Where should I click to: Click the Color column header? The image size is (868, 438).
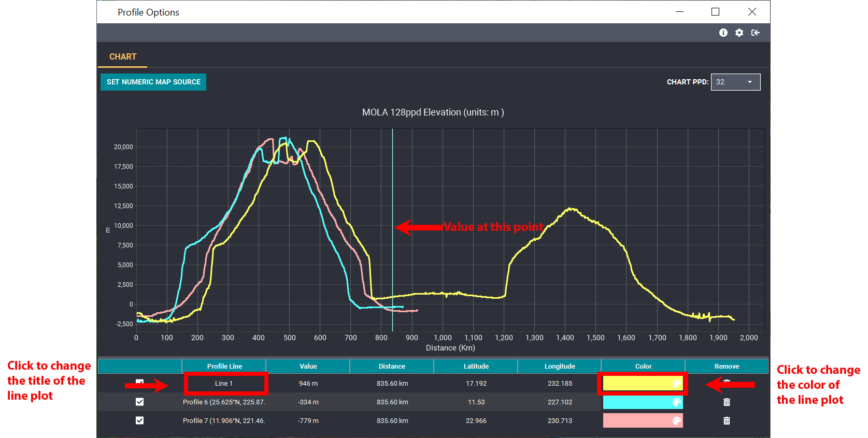pyautogui.click(x=643, y=366)
